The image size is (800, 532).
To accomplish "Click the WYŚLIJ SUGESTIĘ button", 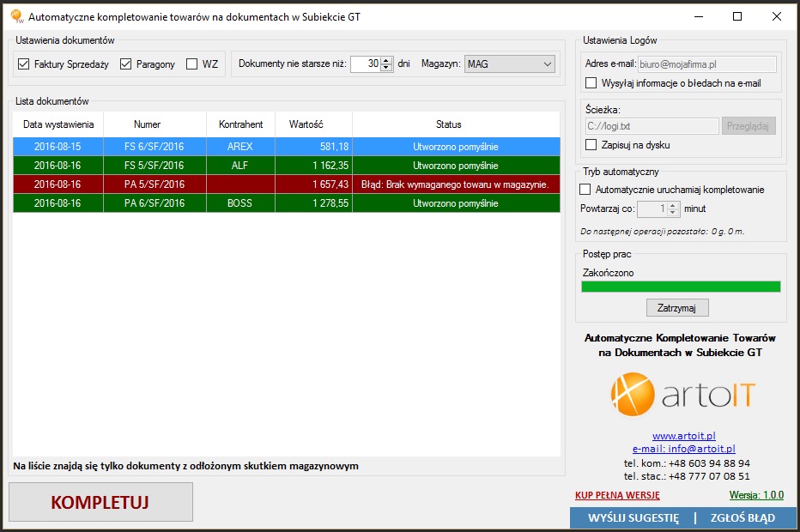I will pyautogui.click(x=633, y=518).
